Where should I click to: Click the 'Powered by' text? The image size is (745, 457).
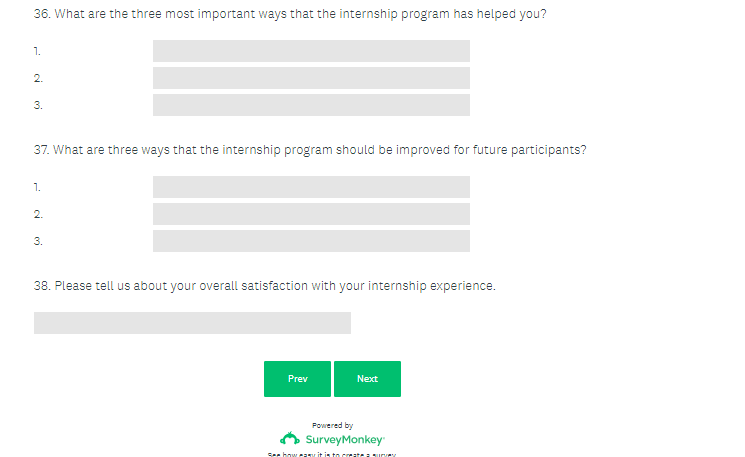[x=332, y=425]
